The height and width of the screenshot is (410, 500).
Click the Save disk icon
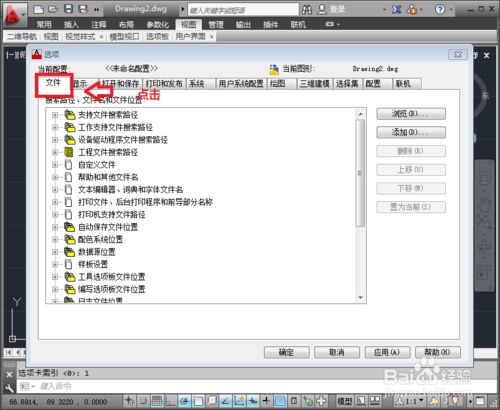[x=68, y=9]
